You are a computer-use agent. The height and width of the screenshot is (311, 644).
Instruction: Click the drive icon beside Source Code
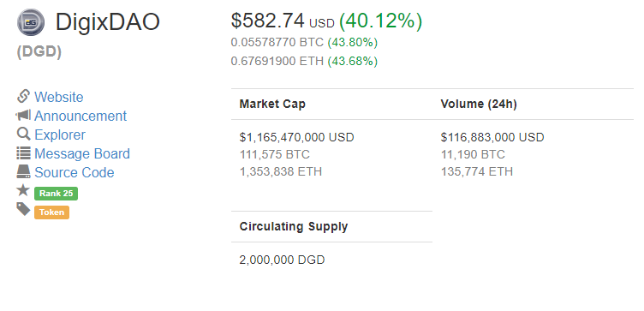click(x=23, y=171)
